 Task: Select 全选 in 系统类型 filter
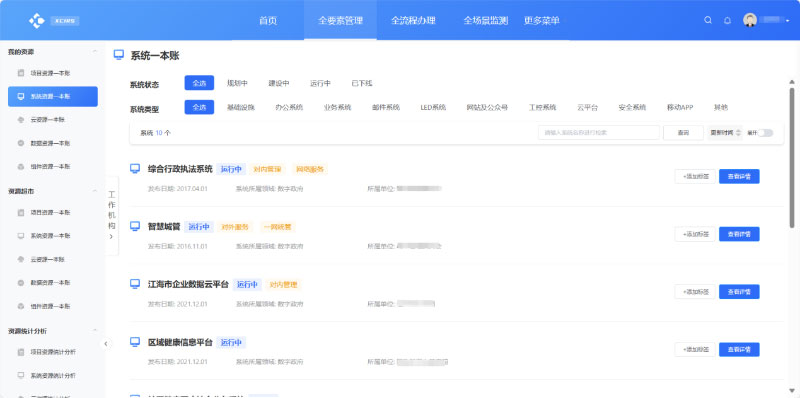pyautogui.click(x=199, y=107)
